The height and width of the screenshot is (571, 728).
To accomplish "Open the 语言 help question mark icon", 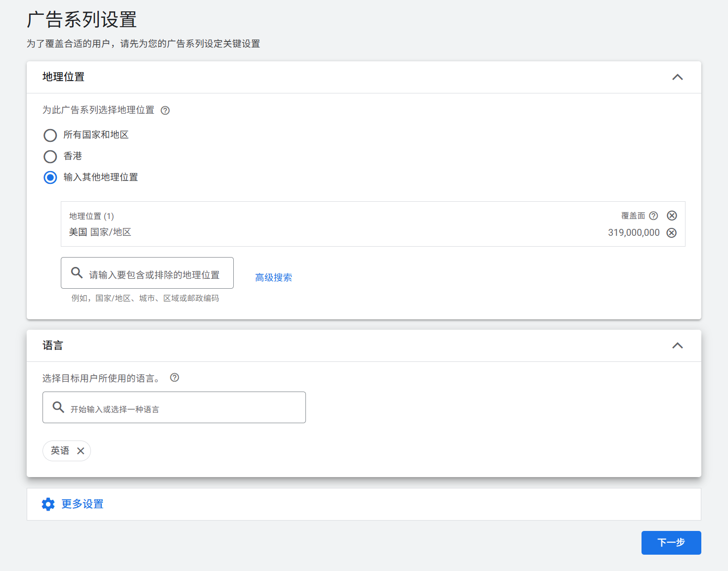I will point(174,378).
